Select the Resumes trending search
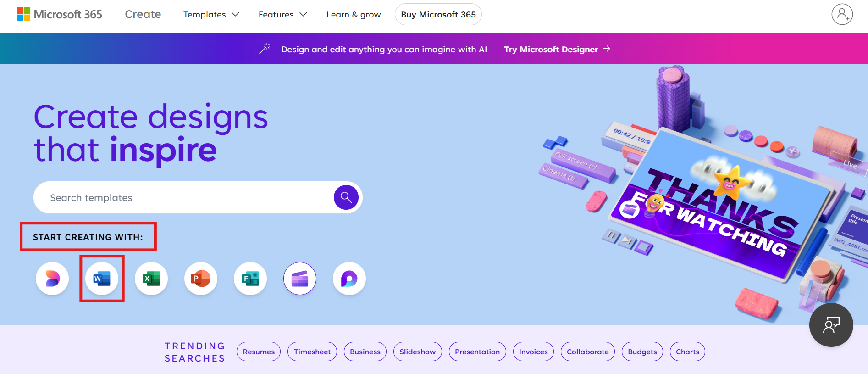Image resolution: width=868 pixels, height=374 pixels. pos(259,352)
